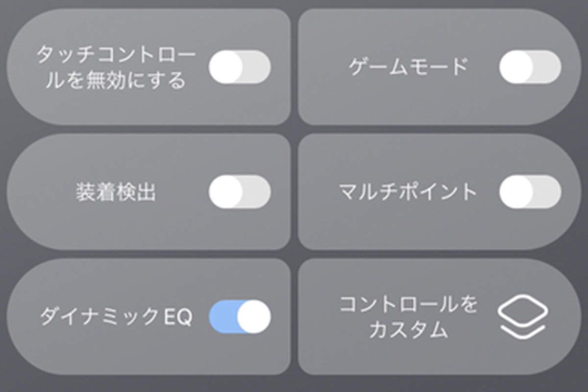The width and height of the screenshot is (588, 392).
Task: Tap the white knob of ダイナミックEQ switch
Action: click(254, 317)
